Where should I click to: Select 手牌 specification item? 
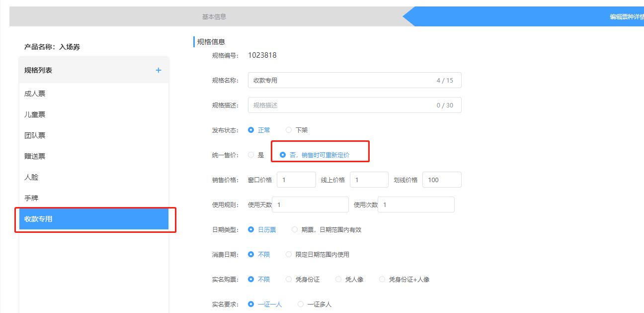click(31, 198)
